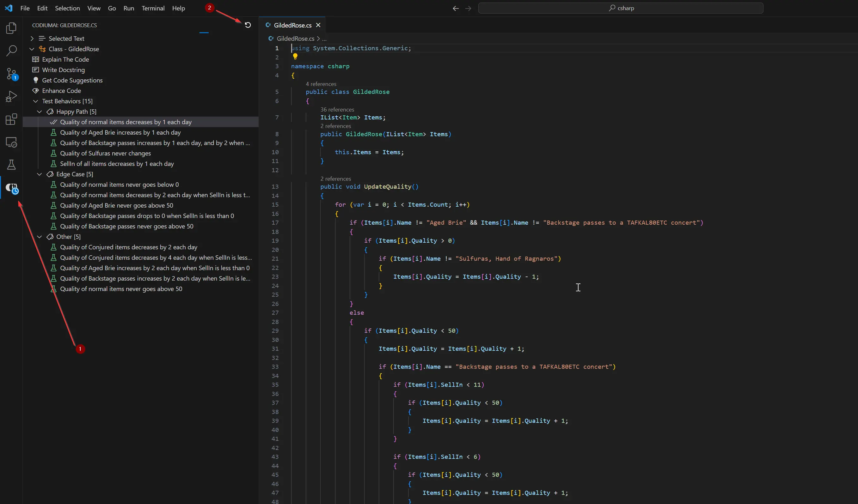The width and height of the screenshot is (858, 504).
Task: Open the Terminal menu
Action: point(153,8)
